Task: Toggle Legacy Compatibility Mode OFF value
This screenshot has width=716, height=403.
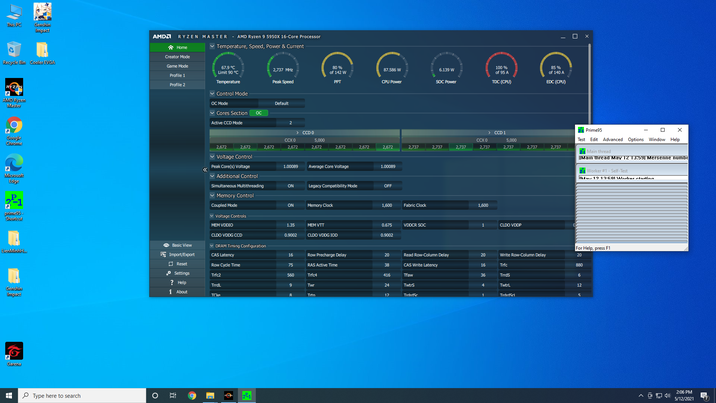Action: (388, 186)
